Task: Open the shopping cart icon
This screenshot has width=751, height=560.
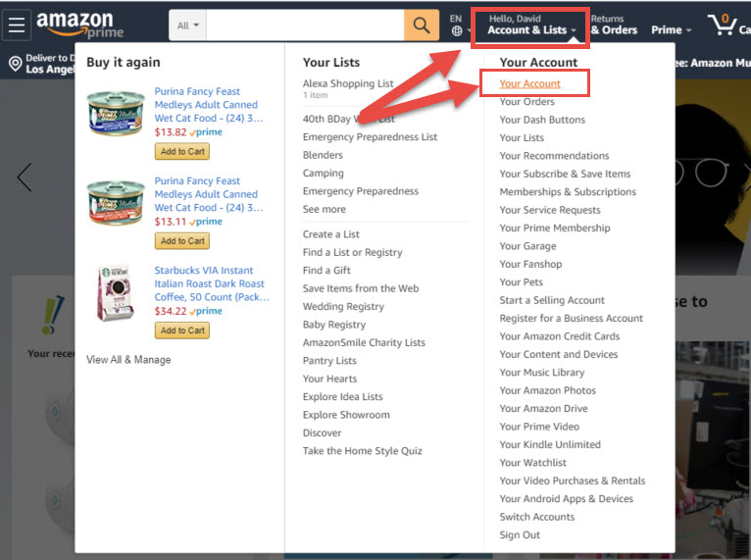Action: pos(726,24)
